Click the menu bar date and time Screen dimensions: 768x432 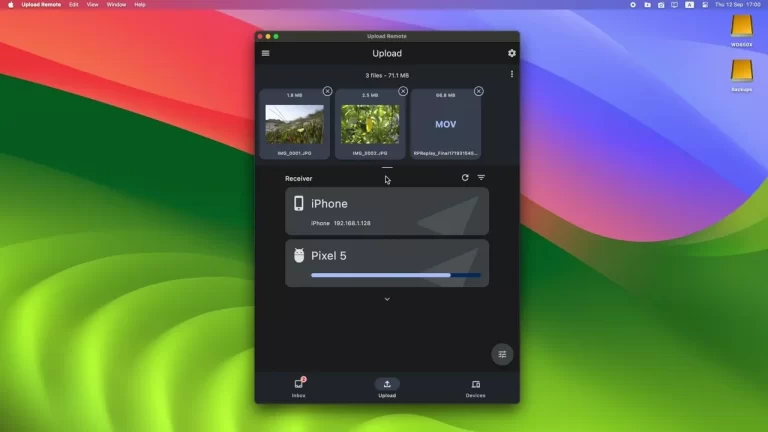(738, 4)
